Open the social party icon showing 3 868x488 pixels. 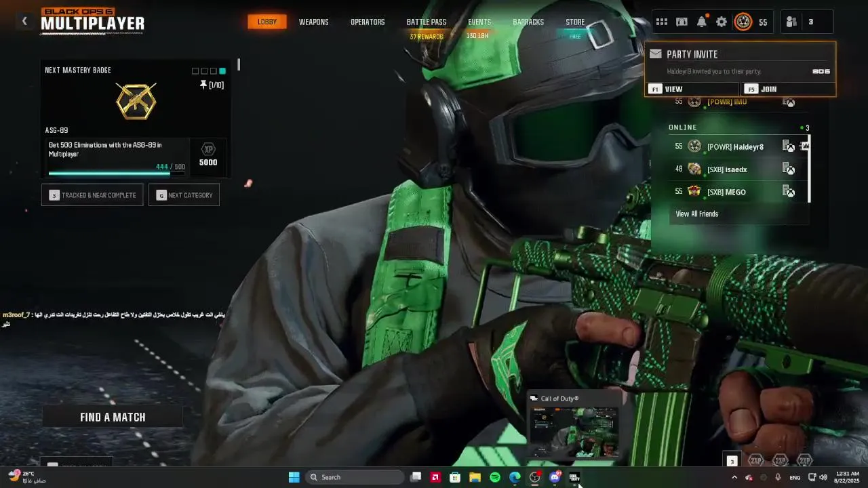tap(791, 22)
